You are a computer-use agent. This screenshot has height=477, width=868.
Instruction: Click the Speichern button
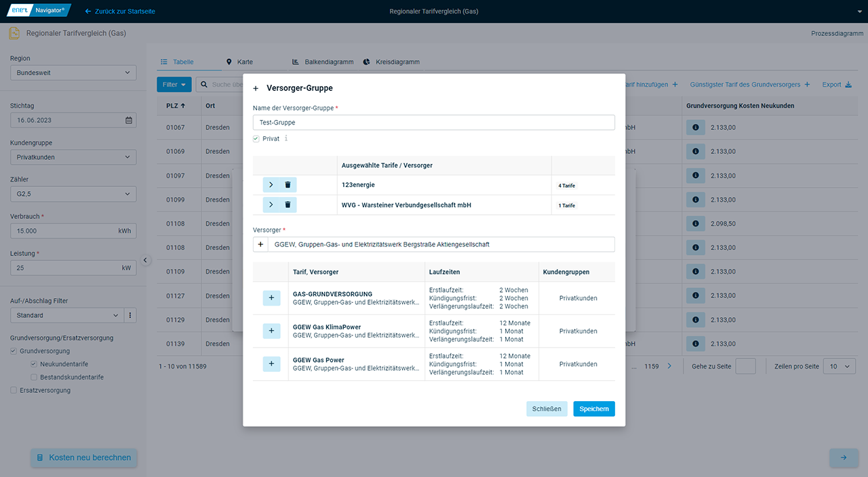(593, 409)
